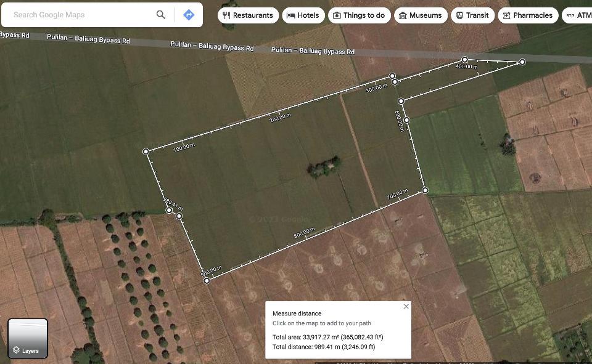Screen dimensions: 592x364
Task: Click the measurement point on bypass road end
Action: (x=522, y=62)
